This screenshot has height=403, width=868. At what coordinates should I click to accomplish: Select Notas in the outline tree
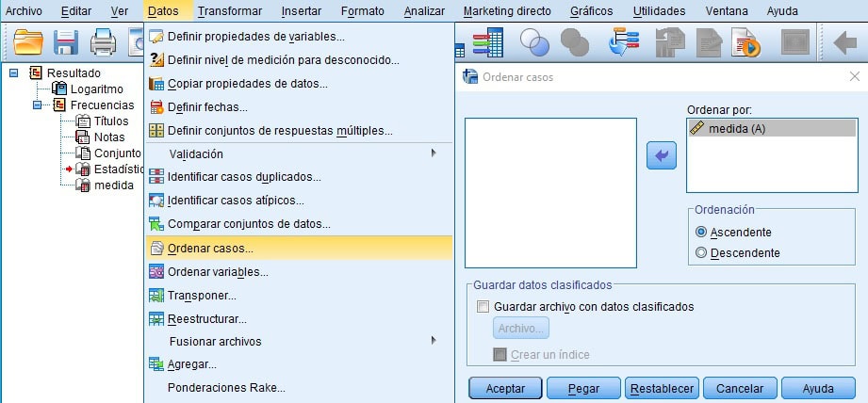click(x=109, y=137)
